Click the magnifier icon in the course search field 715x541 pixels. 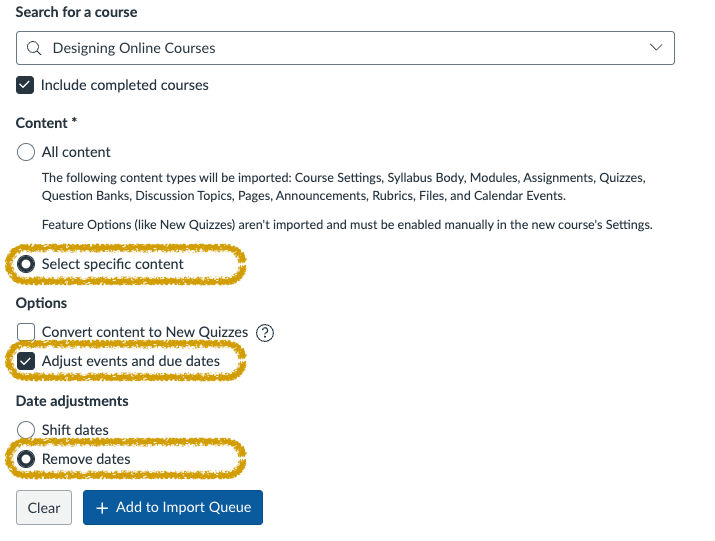[35, 48]
